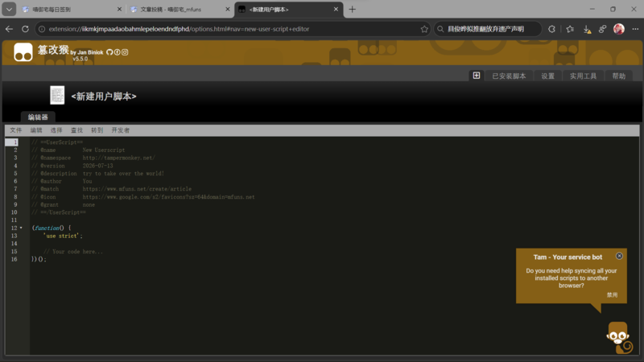The image size is (644, 362).
Task: Collapse the function fold arrow on line 12
Action: click(x=21, y=228)
